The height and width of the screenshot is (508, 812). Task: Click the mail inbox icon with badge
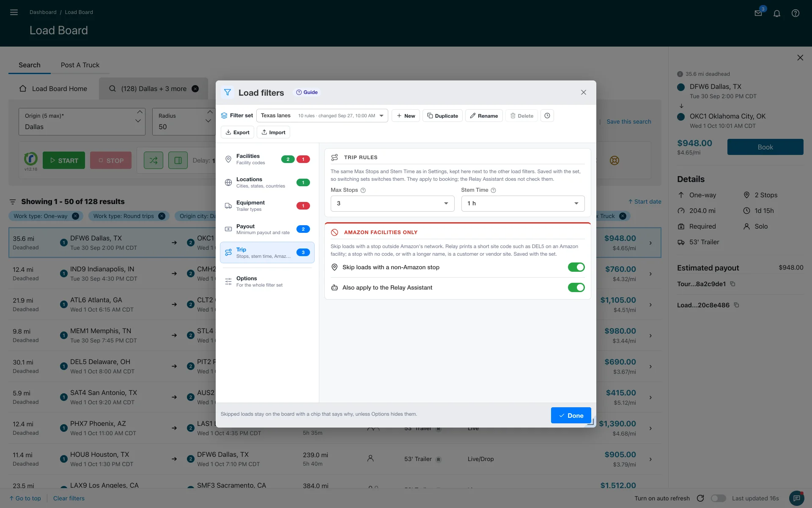point(758,13)
